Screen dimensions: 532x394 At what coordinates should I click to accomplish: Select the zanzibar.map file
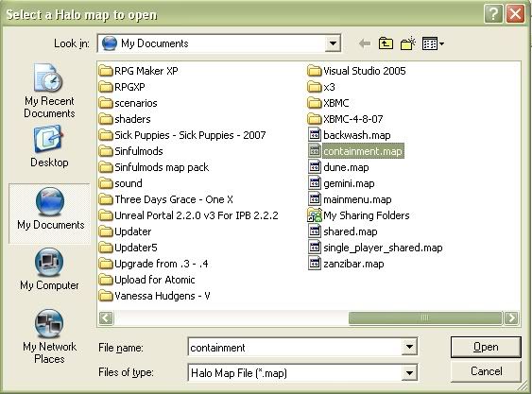coord(347,264)
